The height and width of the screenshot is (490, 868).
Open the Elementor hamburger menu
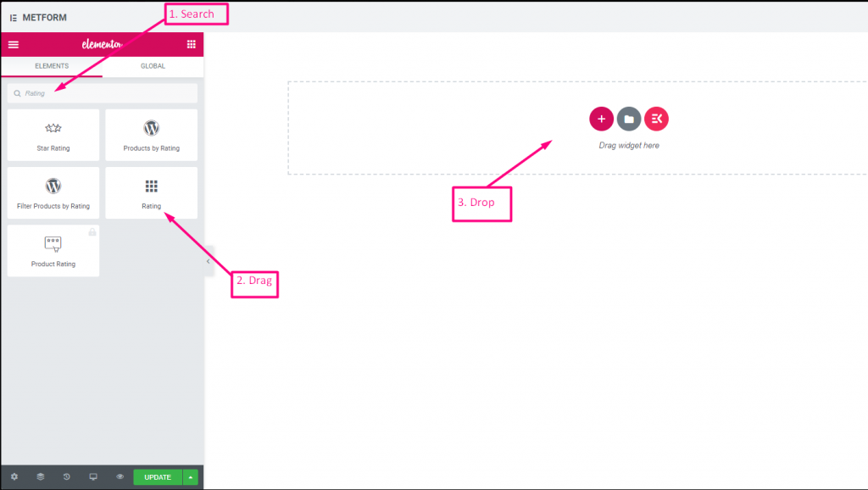point(14,45)
